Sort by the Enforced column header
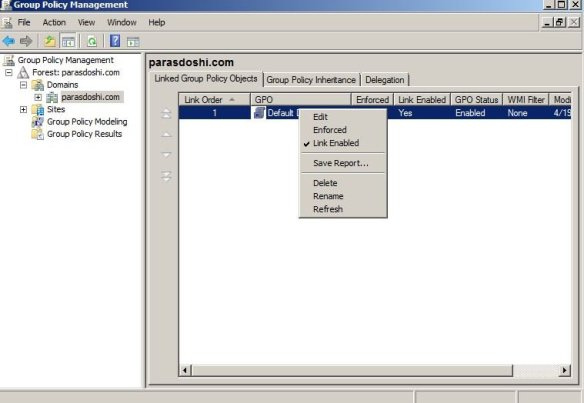Viewport: 584px width, 403px height. click(x=372, y=100)
